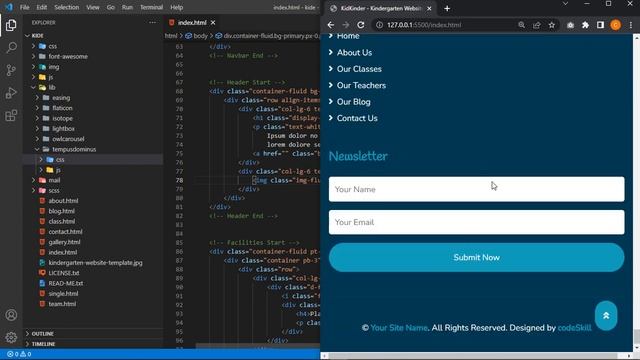640x360 pixels.
Task: Click the browser page vertical scrollbar thumb
Action: (636, 337)
